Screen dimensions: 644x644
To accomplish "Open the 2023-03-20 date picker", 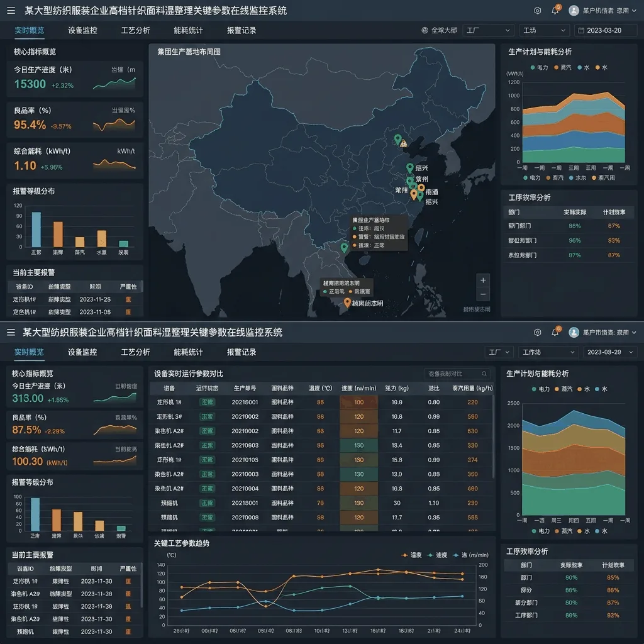I will tap(605, 30).
